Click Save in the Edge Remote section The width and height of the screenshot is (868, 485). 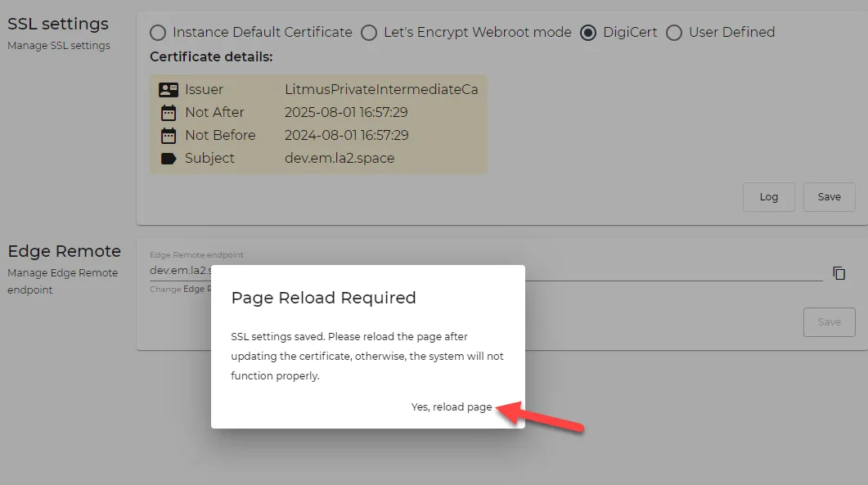pyautogui.click(x=829, y=321)
